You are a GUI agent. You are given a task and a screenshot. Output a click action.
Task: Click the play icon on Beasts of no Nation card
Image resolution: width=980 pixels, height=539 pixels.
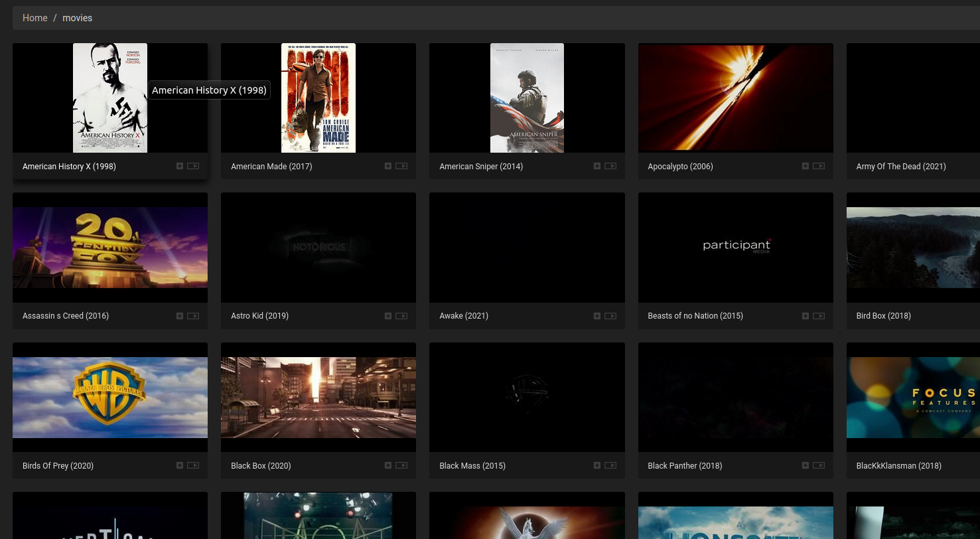click(x=819, y=316)
